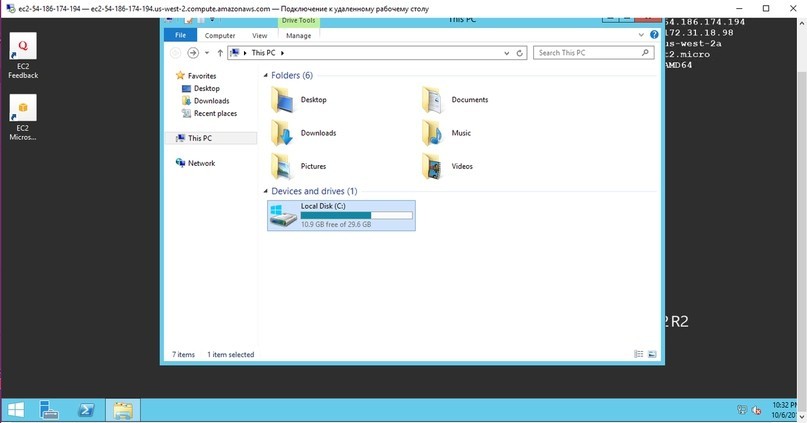
Task: Click the computer icon in address bar
Action: click(x=235, y=52)
